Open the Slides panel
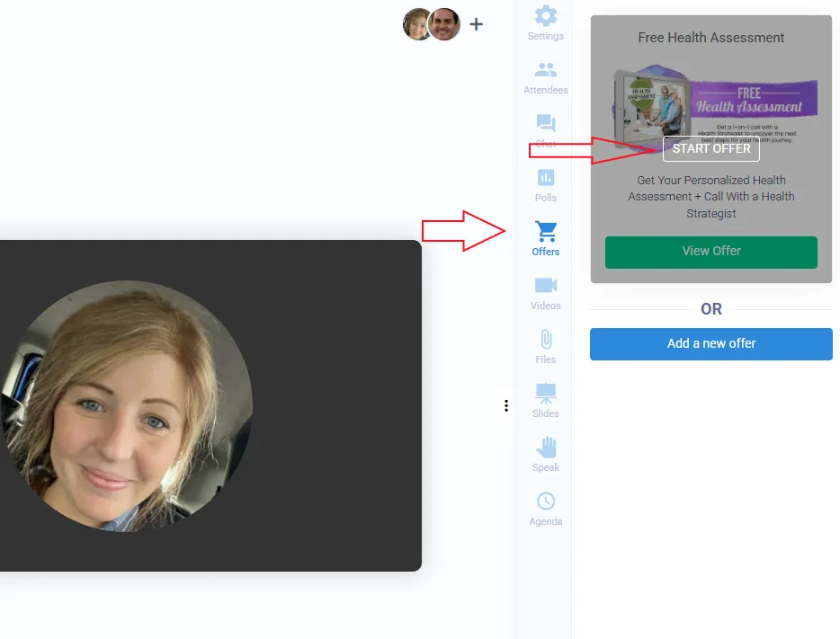Screen dimensions: 840x639 546,394
